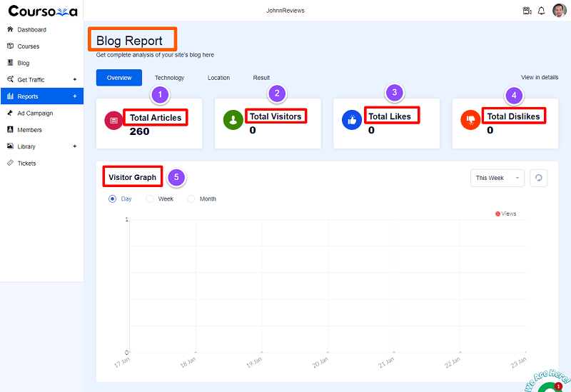Switch to the Location tab
Screen dimensions: 571x392
[218, 78]
